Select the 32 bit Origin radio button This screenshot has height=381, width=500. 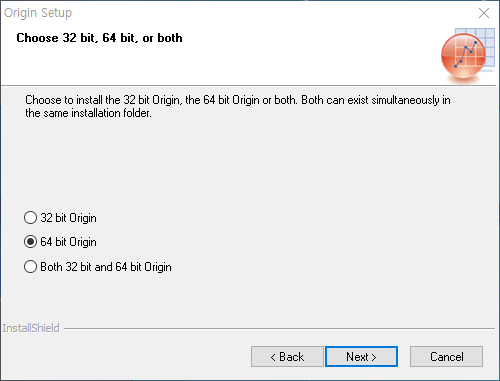[30, 218]
